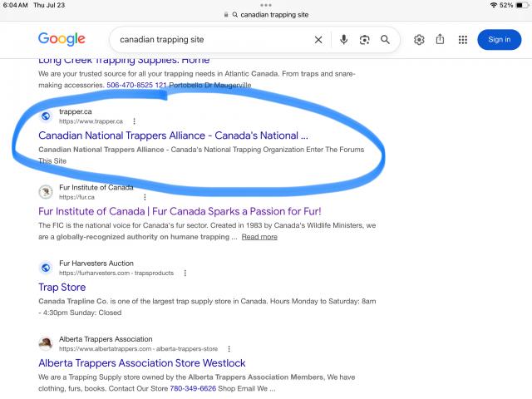Open the Trap Store result
The image size is (532, 399).
tap(62, 288)
